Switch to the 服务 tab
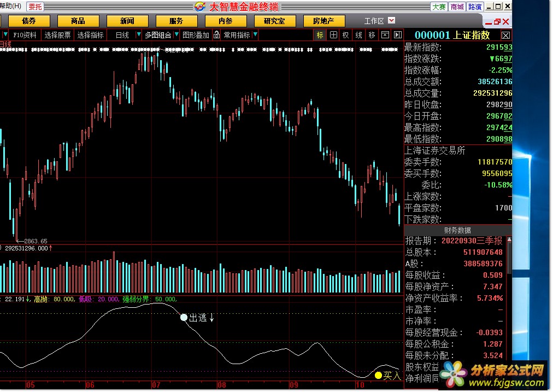 point(176,21)
